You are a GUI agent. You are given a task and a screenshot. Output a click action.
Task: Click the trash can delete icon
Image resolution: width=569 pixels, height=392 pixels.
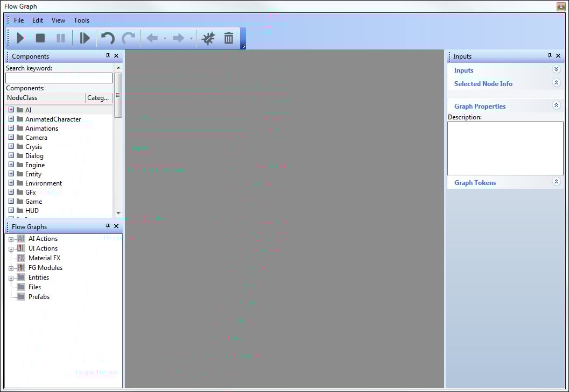click(x=229, y=38)
